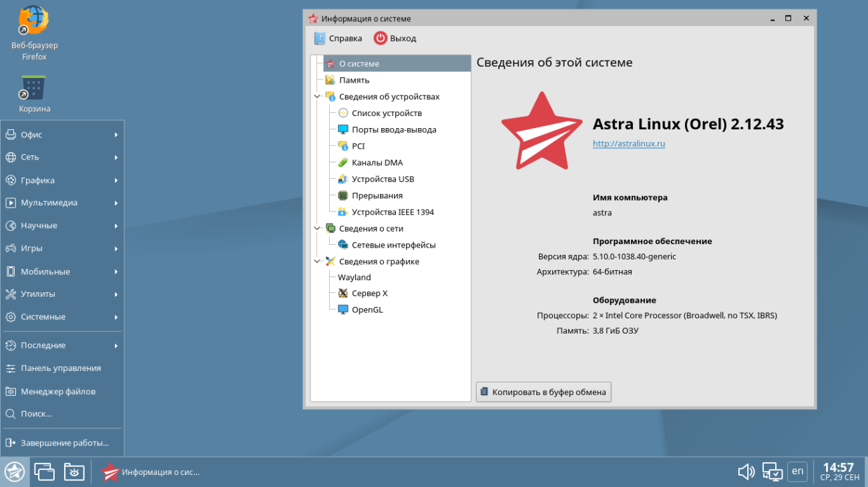Open the Справка (Help) toolbar icon

(x=338, y=38)
